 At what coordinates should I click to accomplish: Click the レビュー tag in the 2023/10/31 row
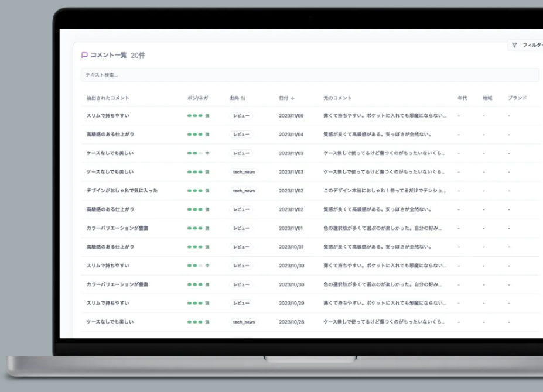(x=241, y=247)
